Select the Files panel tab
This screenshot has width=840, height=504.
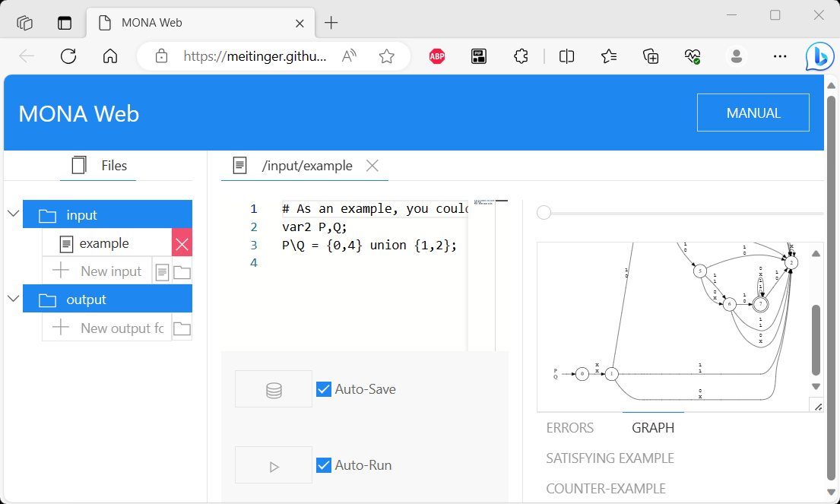[99, 166]
